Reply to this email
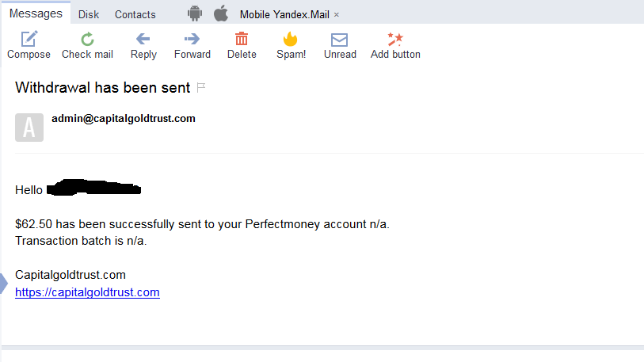Viewport: 644px width, 362px height. (x=143, y=39)
